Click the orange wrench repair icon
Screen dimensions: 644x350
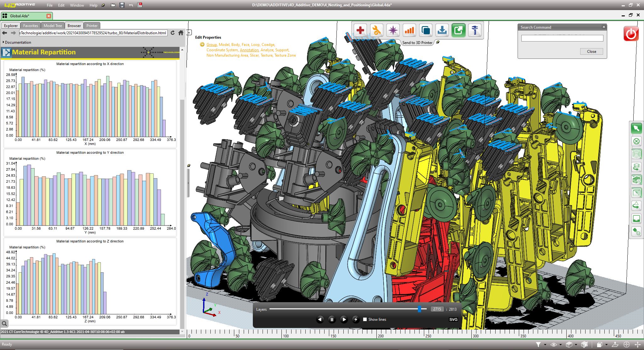tap(376, 31)
